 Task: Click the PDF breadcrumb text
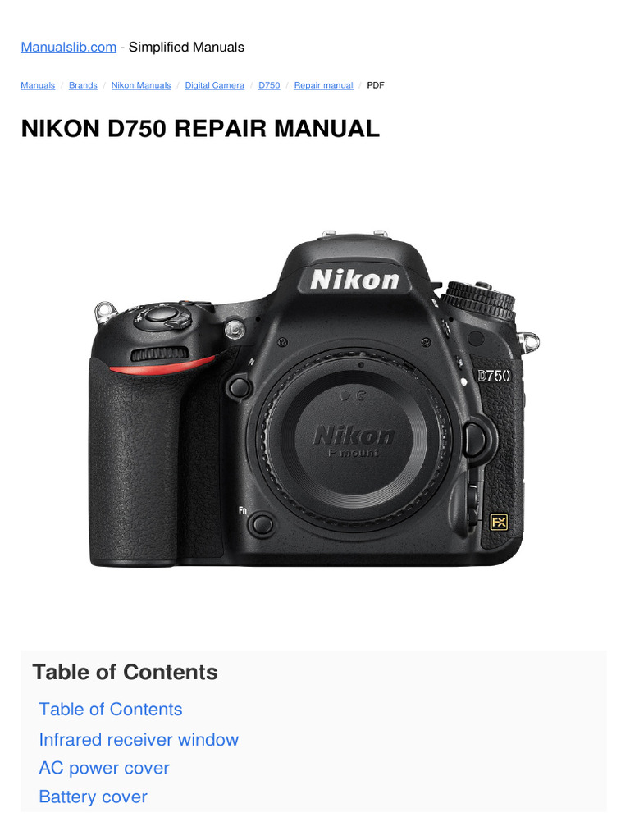coord(376,85)
